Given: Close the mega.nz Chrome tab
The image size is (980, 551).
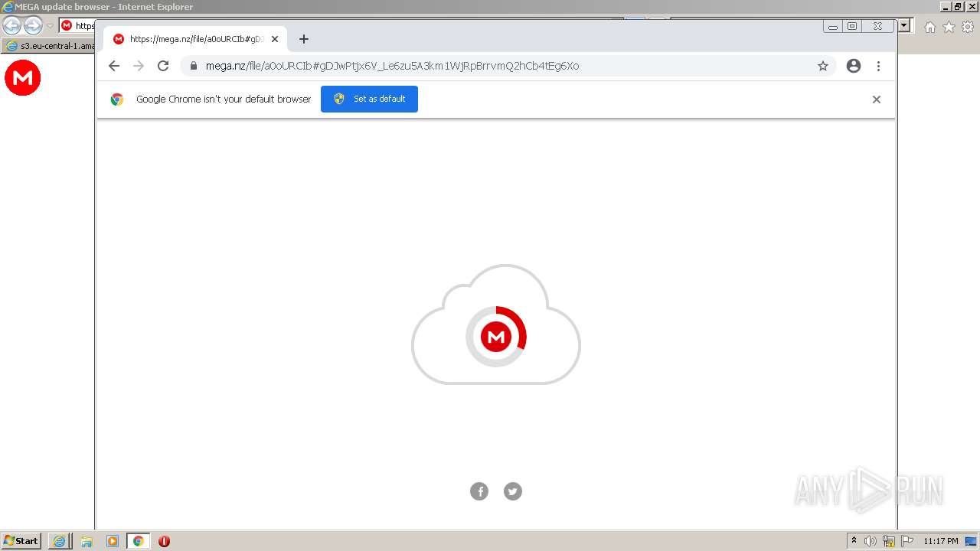Looking at the screenshot, I should tap(275, 39).
